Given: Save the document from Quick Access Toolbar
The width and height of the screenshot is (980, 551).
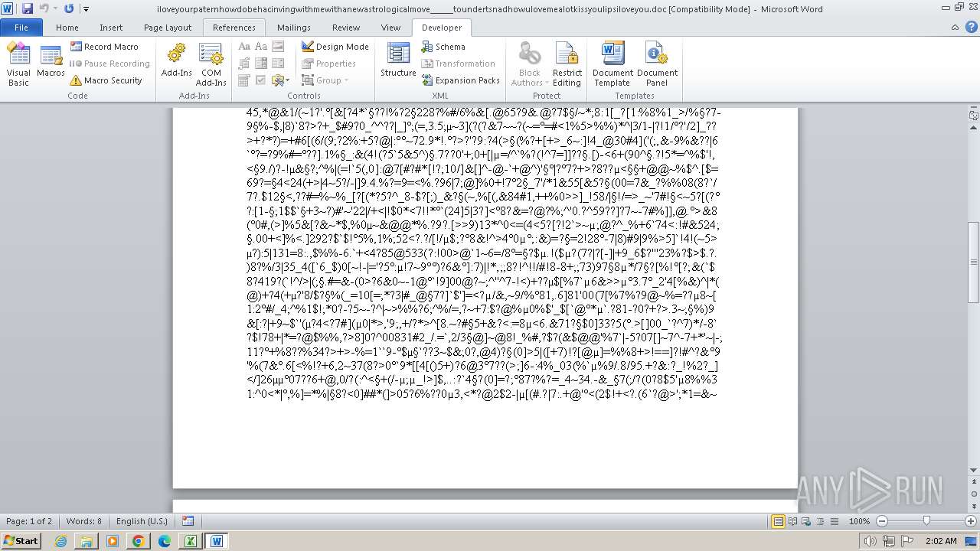Looking at the screenshot, I should pos(28,9).
